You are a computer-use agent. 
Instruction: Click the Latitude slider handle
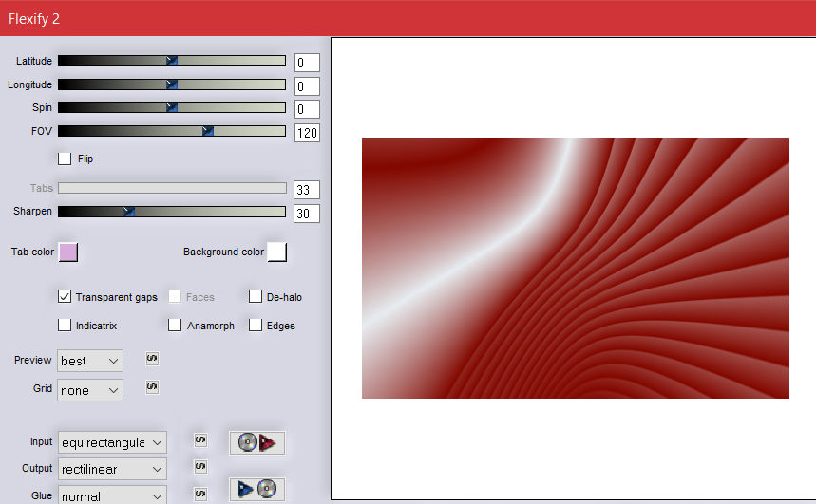click(172, 61)
